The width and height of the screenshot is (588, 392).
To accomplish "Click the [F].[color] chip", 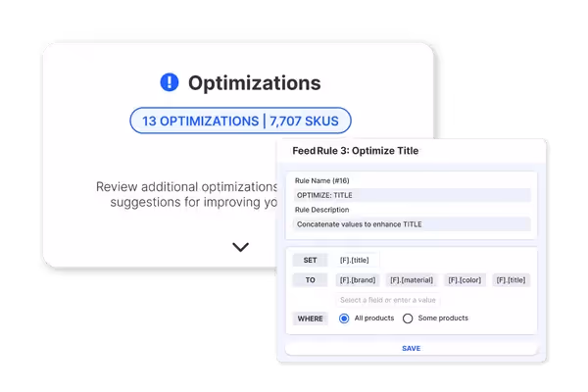I will [x=465, y=280].
